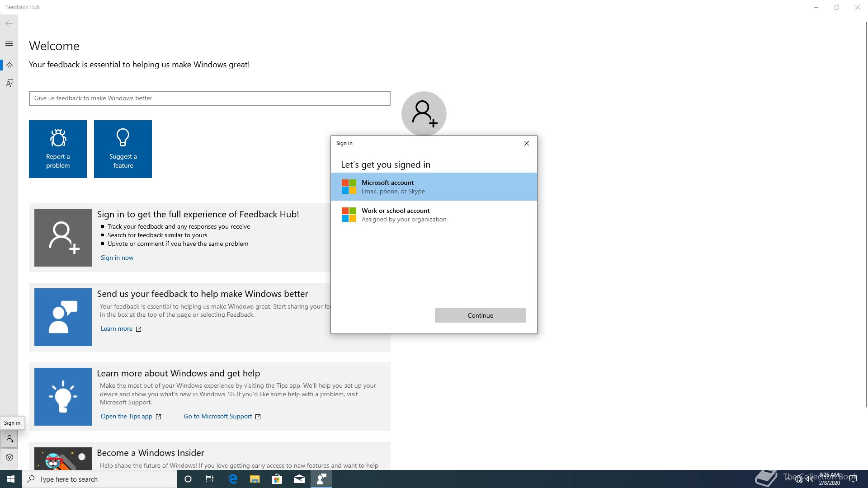
Task: Click Feedback Hub taskbar icon
Action: tap(321, 479)
